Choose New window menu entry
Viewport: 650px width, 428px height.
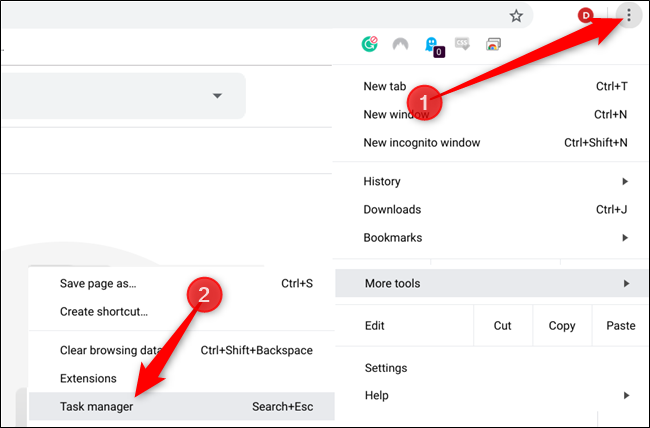point(491,114)
